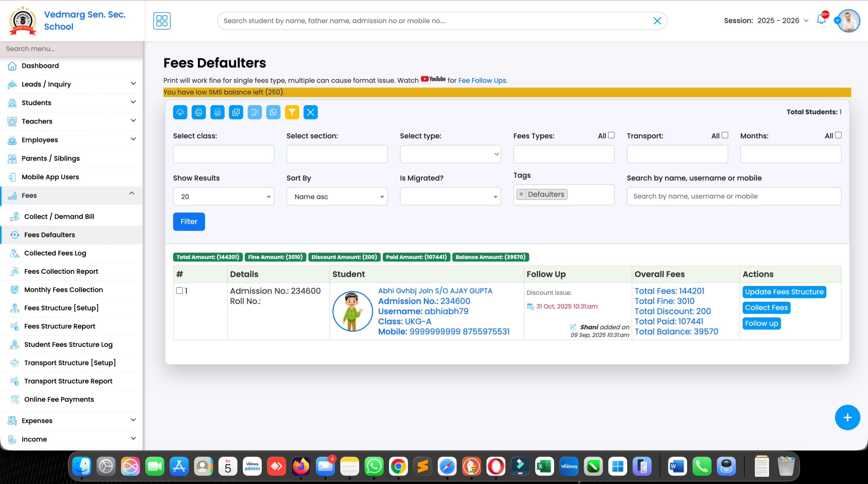Tick the checkbox for row 1 student
868x484 pixels.
[x=179, y=291]
